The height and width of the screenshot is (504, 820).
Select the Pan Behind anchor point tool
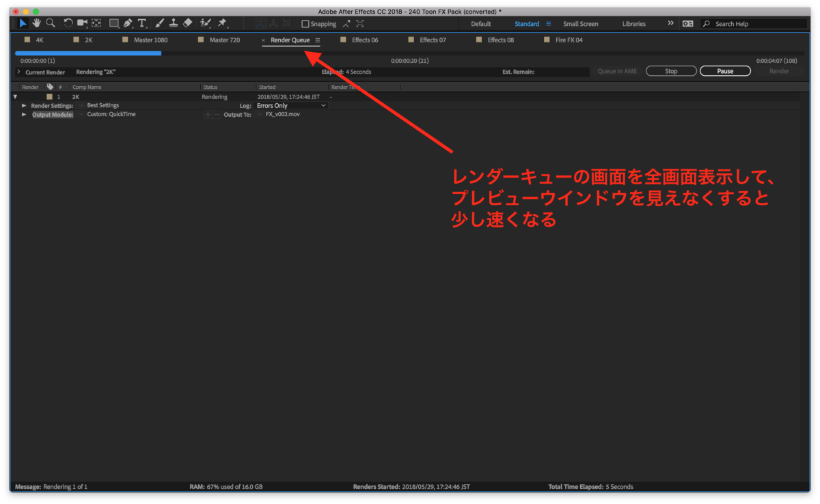click(96, 23)
